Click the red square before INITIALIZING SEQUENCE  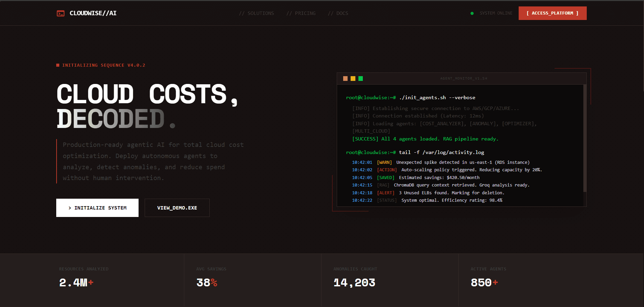(58, 65)
